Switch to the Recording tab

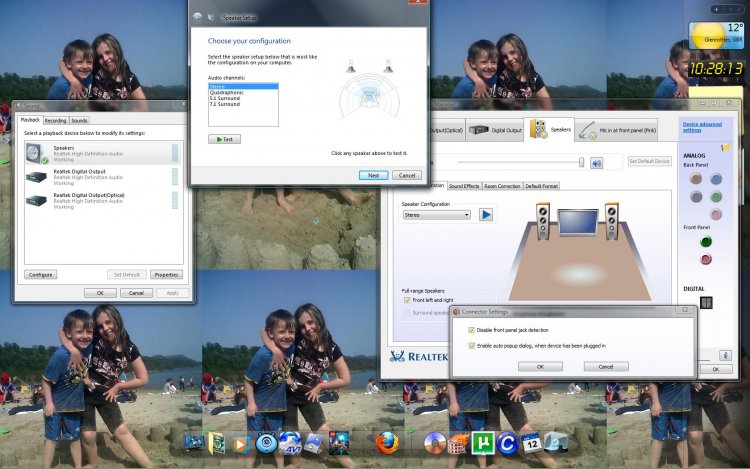coord(55,120)
